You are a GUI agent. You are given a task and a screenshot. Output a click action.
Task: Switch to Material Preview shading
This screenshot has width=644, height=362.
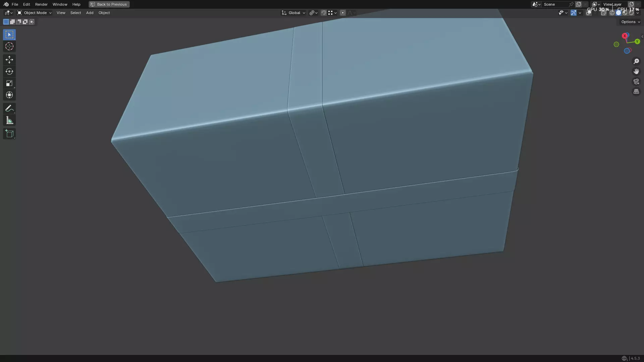(x=625, y=13)
